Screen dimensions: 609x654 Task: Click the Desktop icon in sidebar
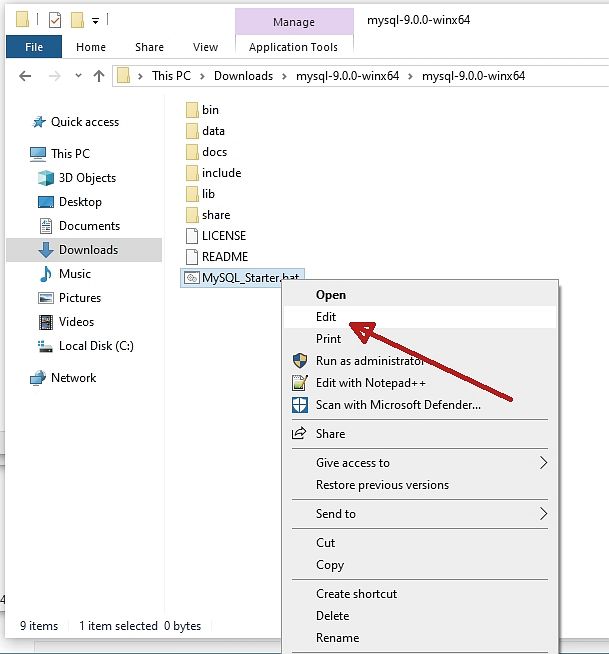[x=45, y=202]
